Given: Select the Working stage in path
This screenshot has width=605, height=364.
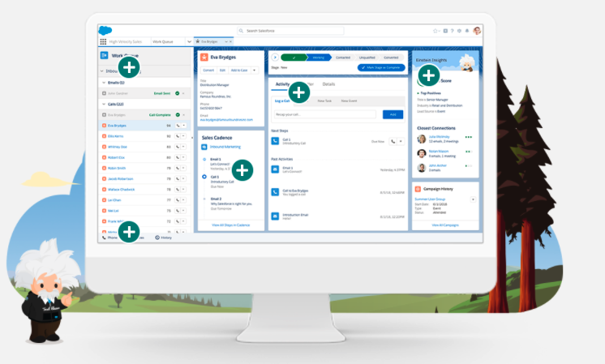Looking at the screenshot, I should click(x=319, y=58).
